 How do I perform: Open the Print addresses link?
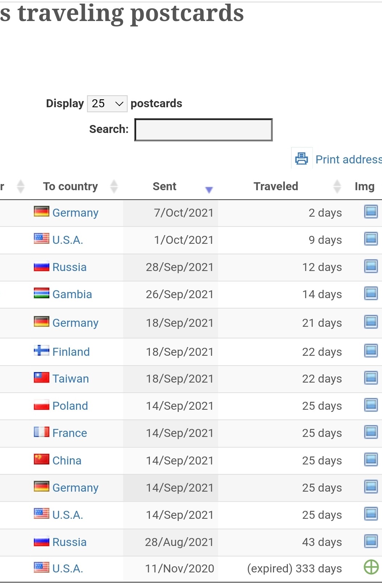[x=349, y=159]
